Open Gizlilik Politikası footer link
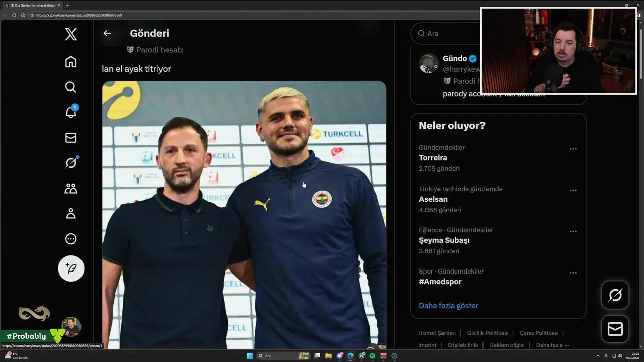644x362 pixels. [x=488, y=333]
